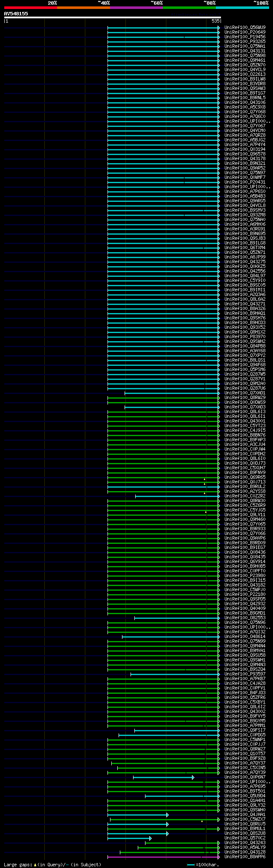Click the green ~80% legend segment
This screenshot has height=868, width=273.
[x=189, y=8]
